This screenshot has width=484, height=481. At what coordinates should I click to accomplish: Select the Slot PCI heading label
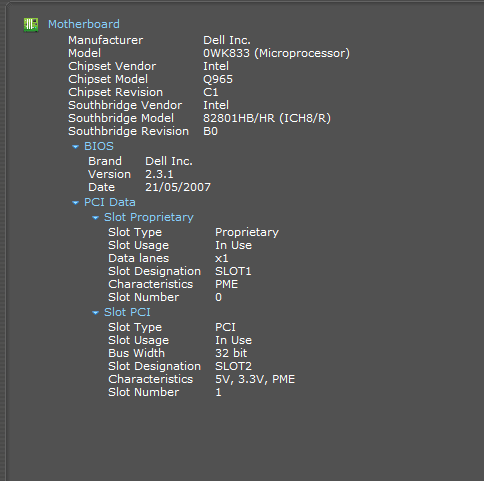[127, 312]
